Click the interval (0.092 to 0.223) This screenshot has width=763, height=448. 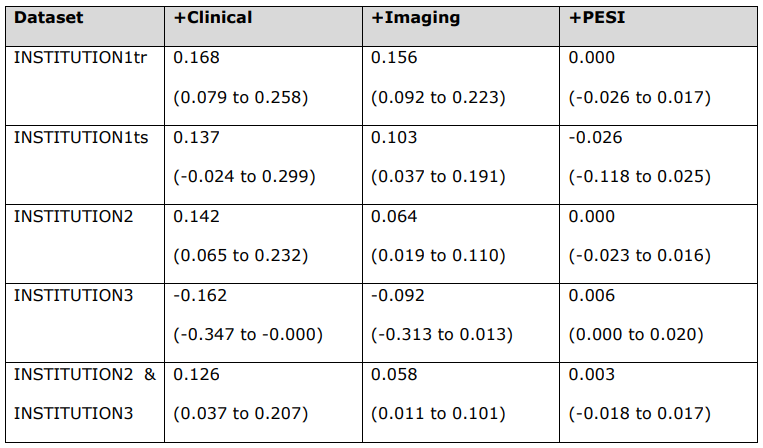click(438, 97)
